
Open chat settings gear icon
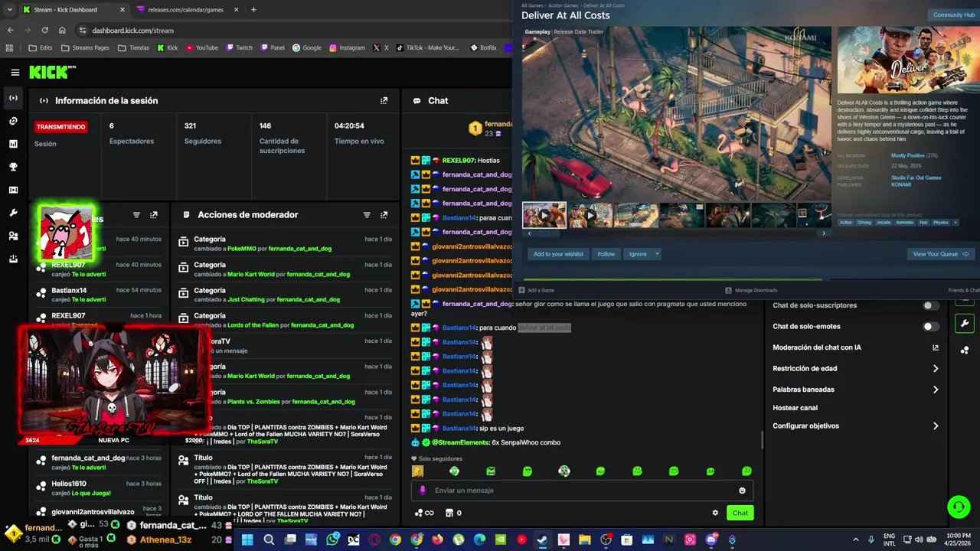[715, 513]
